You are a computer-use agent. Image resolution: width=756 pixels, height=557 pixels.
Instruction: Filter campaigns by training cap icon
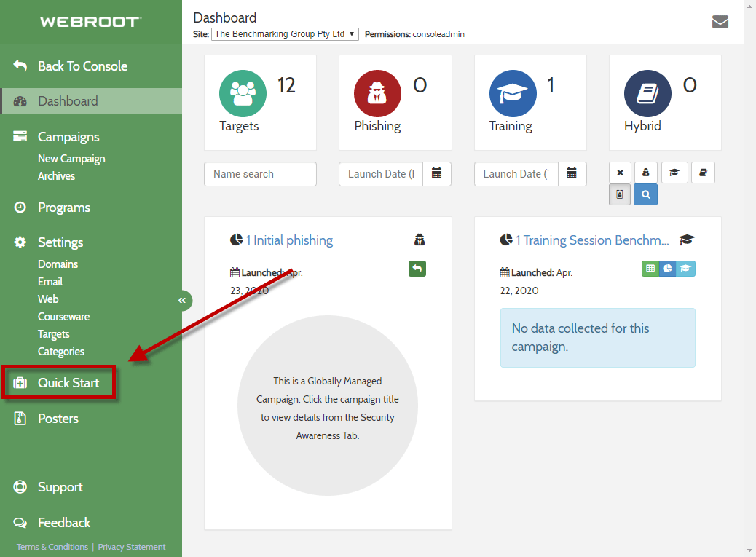(x=674, y=173)
